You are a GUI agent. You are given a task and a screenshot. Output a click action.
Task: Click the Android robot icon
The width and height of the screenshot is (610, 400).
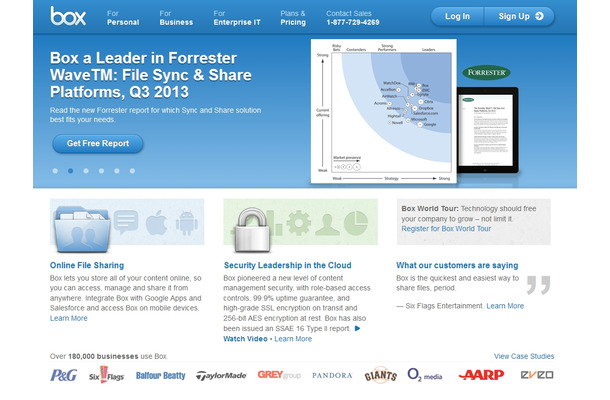pos(187,222)
